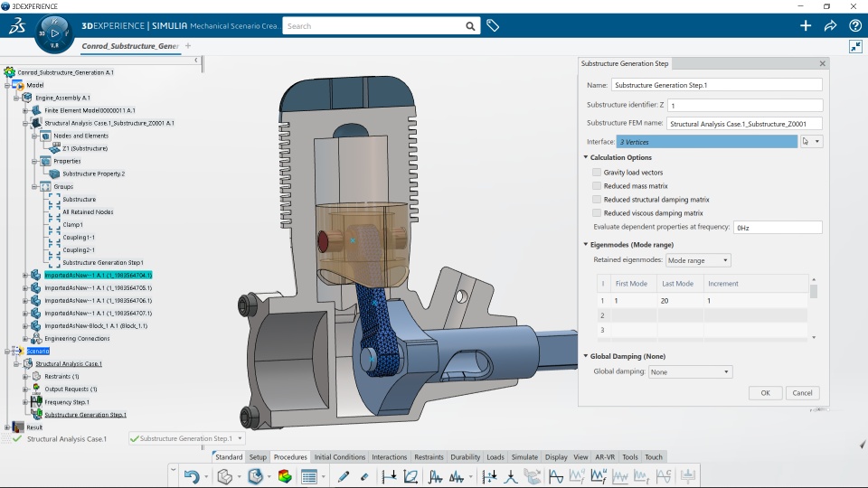The image size is (868, 488).
Task: Click the Last Mode cell showing 20
Action: coord(680,300)
